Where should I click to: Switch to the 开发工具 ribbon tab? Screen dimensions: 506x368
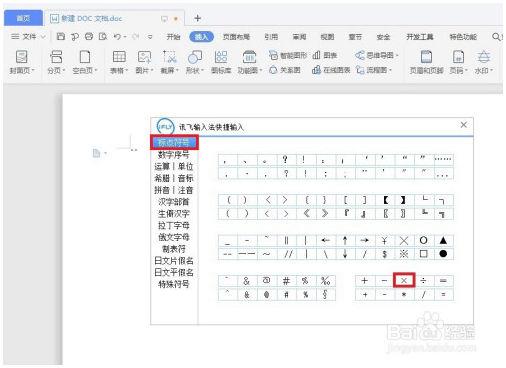tap(420, 37)
